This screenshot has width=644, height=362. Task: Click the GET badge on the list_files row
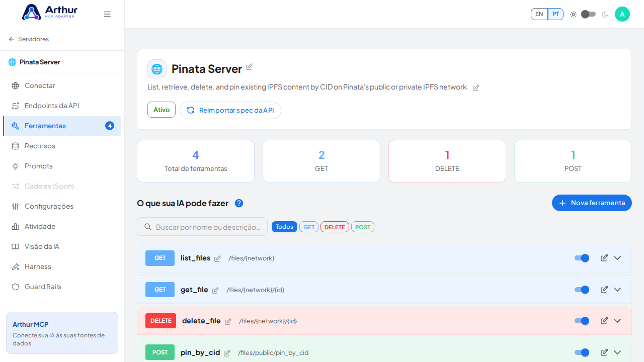point(160,258)
